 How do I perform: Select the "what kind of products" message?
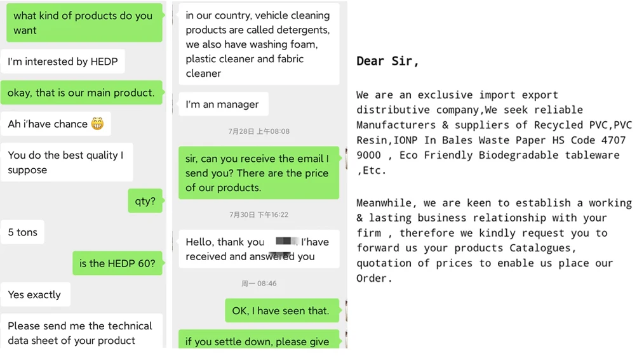[83, 23]
